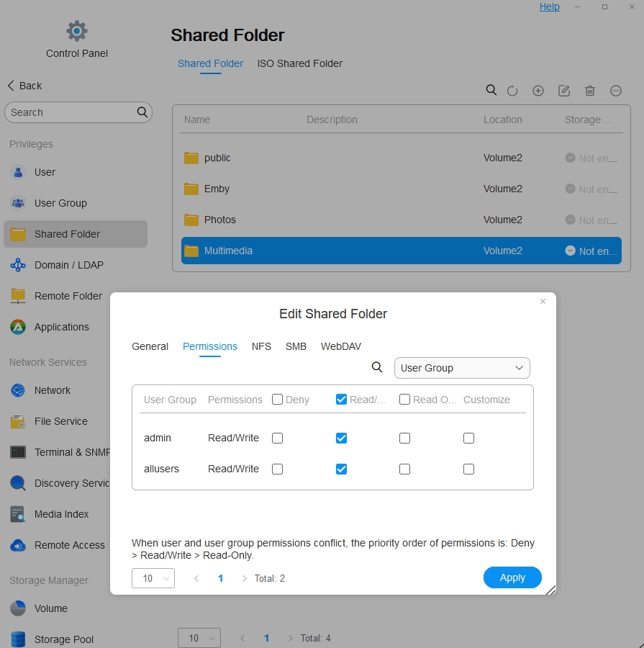Toggle Read/Write header checkbox
Viewport: 644px width, 648px height.
click(341, 399)
